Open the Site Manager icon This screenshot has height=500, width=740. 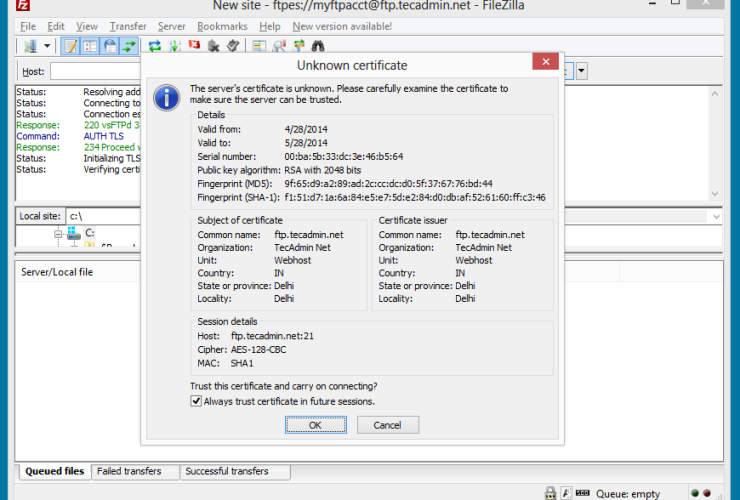pyautogui.click(x=28, y=46)
